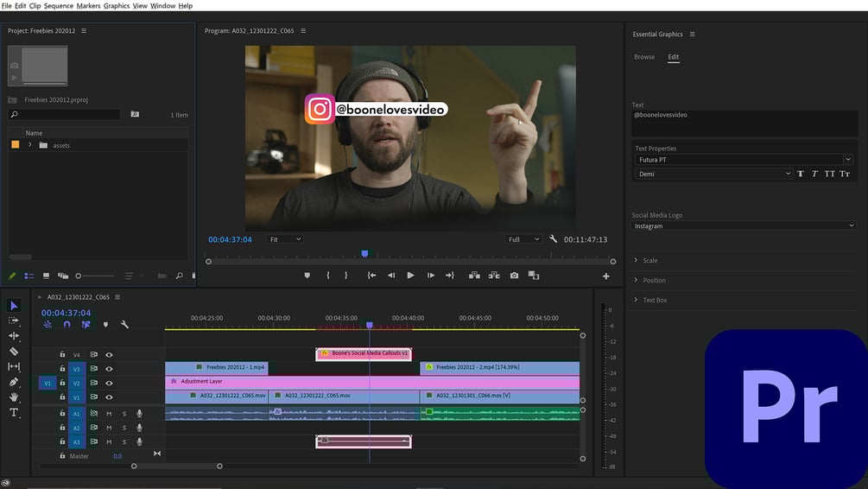Image resolution: width=868 pixels, height=489 pixels.
Task: Mute audio track A1
Action: click(109, 414)
